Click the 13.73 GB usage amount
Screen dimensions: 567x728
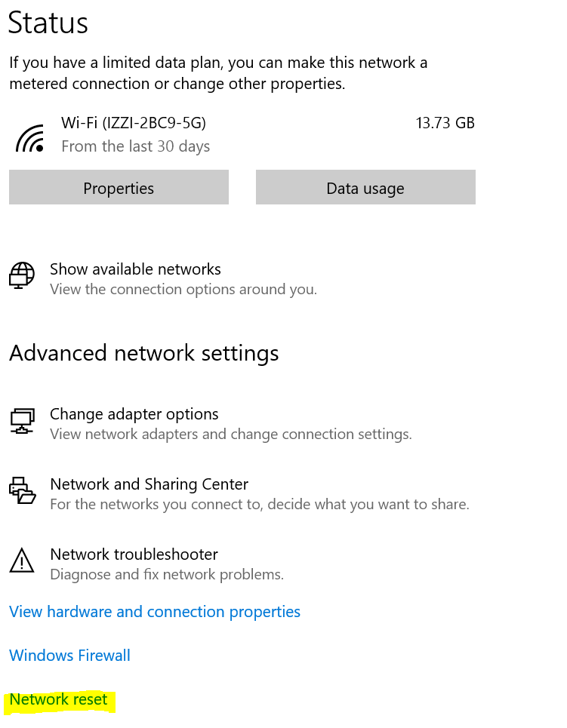point(445,123)
